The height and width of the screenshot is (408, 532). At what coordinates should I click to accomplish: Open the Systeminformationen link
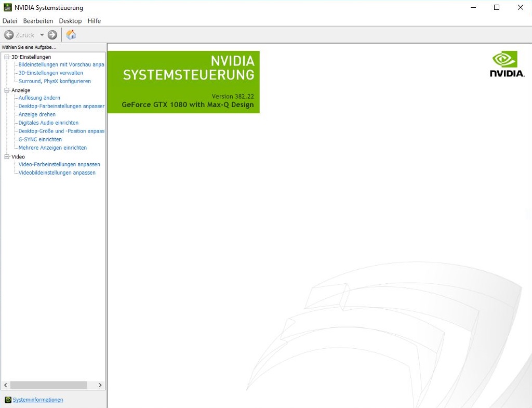coord(37,400)
